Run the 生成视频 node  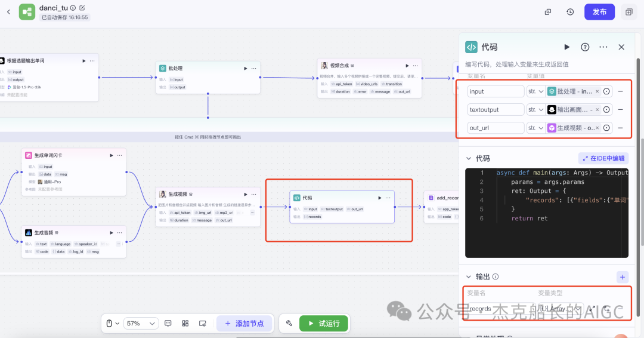click(x=246, y=194)
